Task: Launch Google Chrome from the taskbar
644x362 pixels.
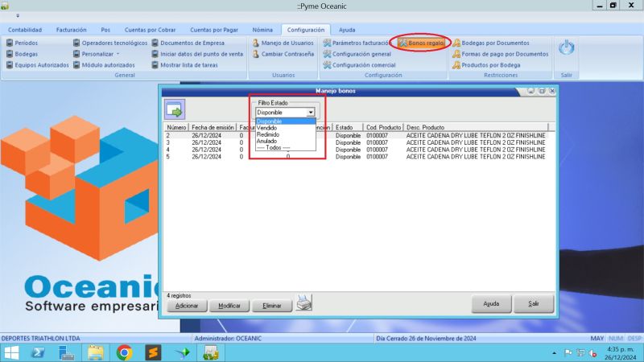Action: [x=124, y=352]
